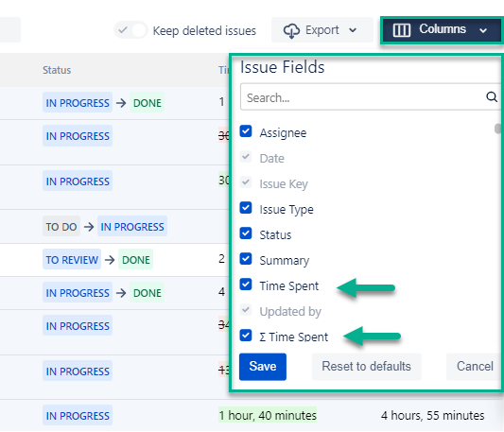Screen dimensions: 504x432
Task: Uncheck the Σ Time Spent checkbox
Action: click(x=246, y=336)
